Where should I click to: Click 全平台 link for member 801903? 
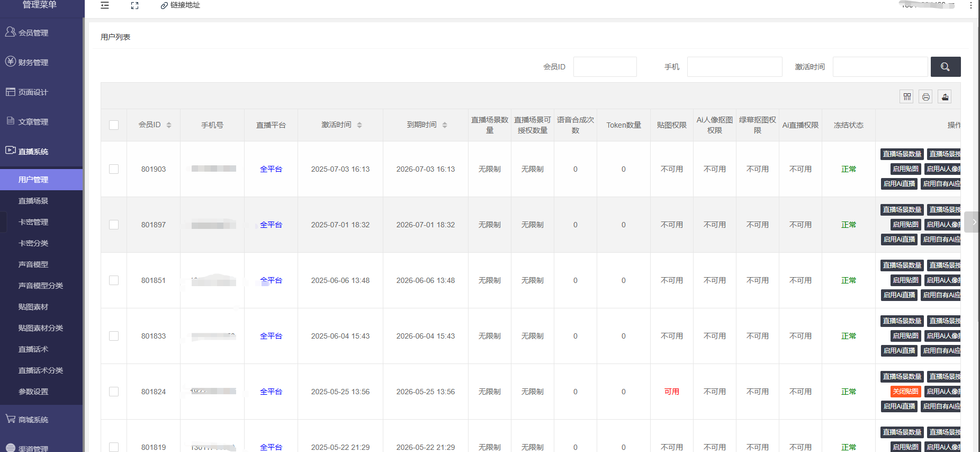pyautogui.click(x=271, y=169)
